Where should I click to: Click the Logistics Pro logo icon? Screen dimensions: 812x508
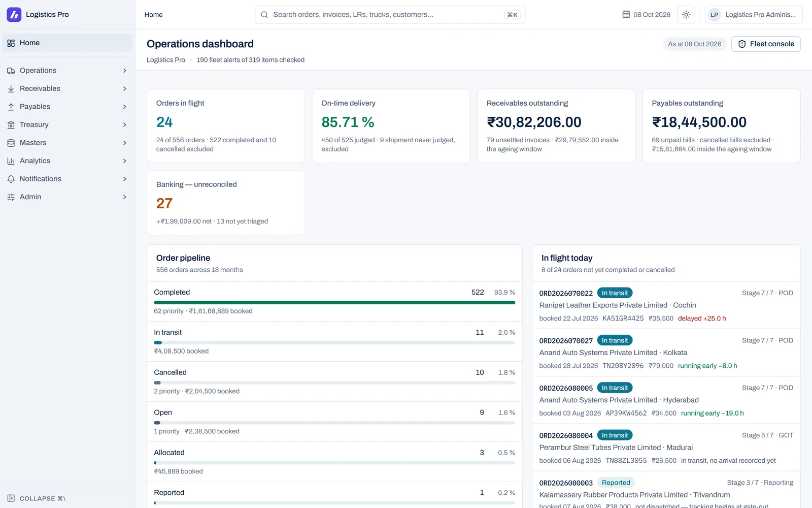[14, 14]
